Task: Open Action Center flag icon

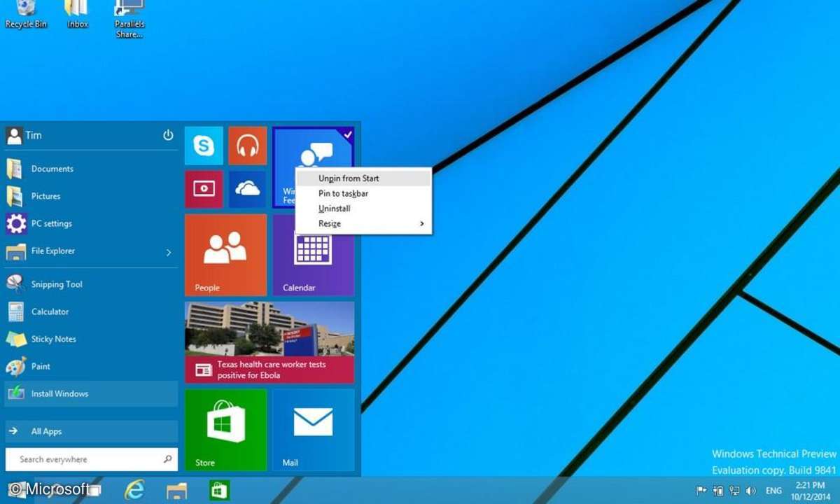Action: [x=701, y=491]
